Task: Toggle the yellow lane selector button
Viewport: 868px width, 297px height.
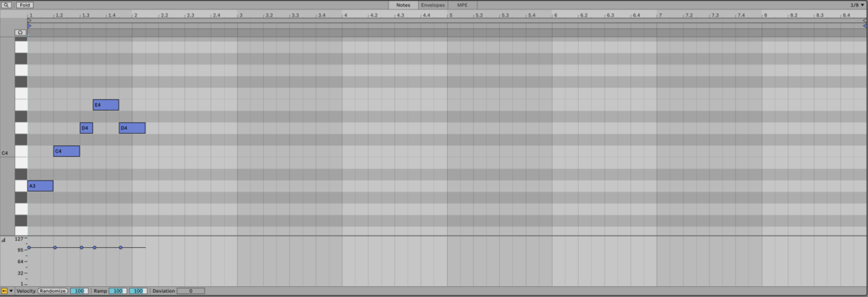Action: pyautogui.click(x=4, y=290)
